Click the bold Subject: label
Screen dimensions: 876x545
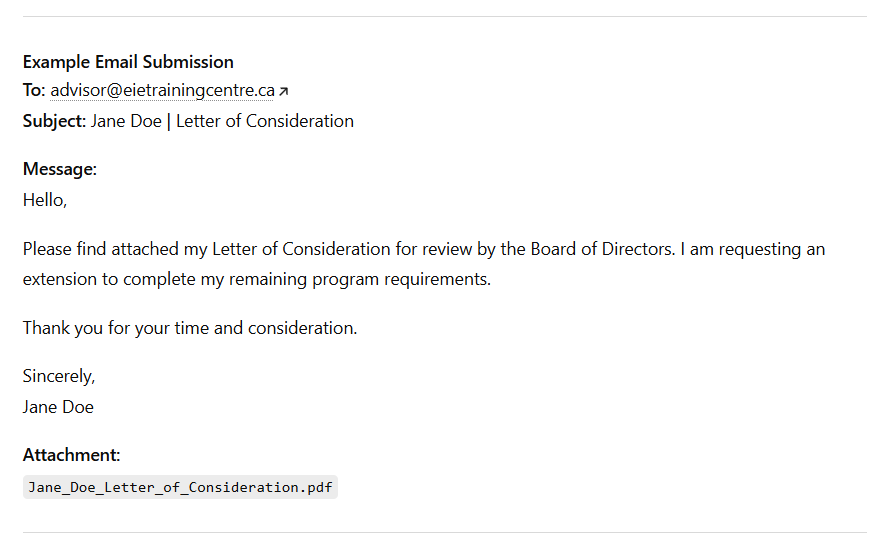tap(54, 121)
